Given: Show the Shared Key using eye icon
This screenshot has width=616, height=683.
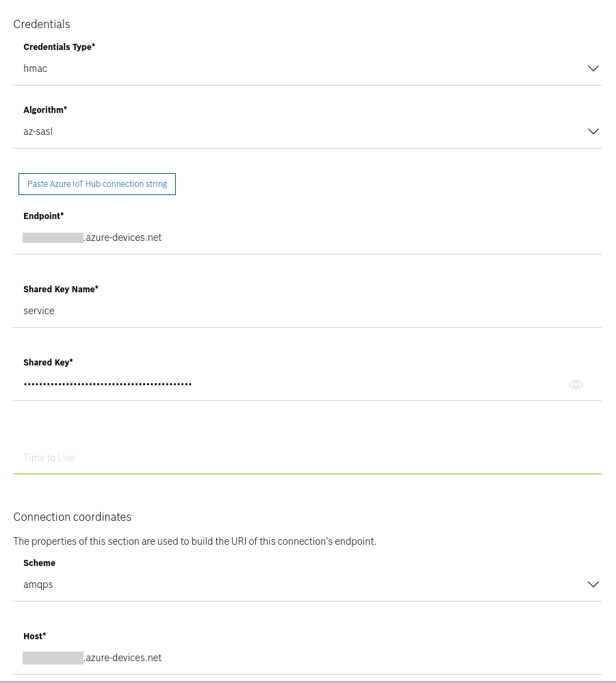Looking at the screenshot, I should [x=576, y=384].
